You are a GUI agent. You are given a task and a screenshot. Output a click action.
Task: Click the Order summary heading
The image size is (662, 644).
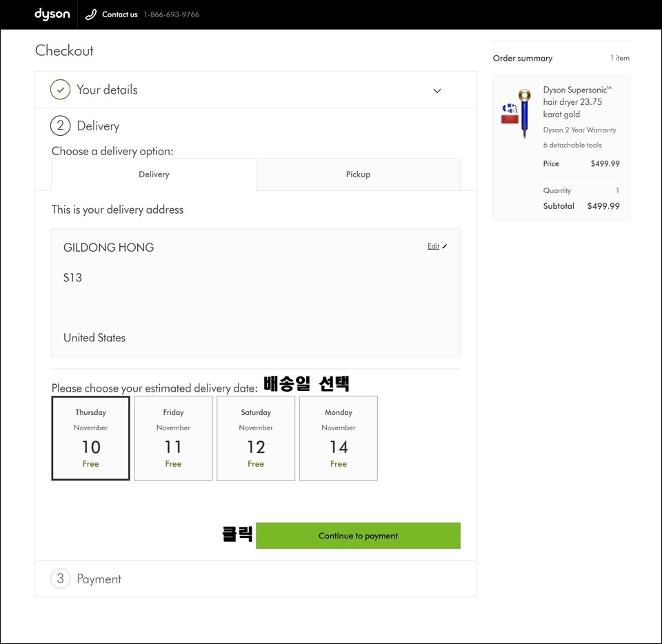(523, 58)
